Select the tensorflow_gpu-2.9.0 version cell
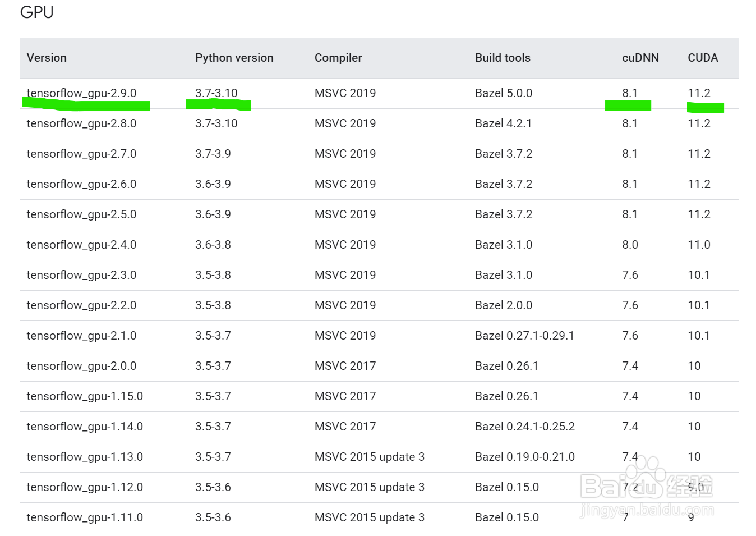Screen dimensions: 756x536 point(81,93)
